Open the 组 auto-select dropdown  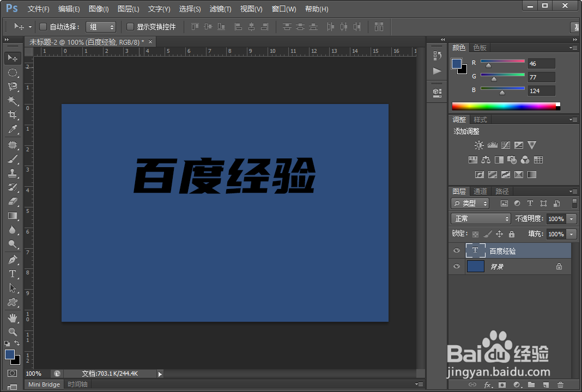tap(101, 27)
